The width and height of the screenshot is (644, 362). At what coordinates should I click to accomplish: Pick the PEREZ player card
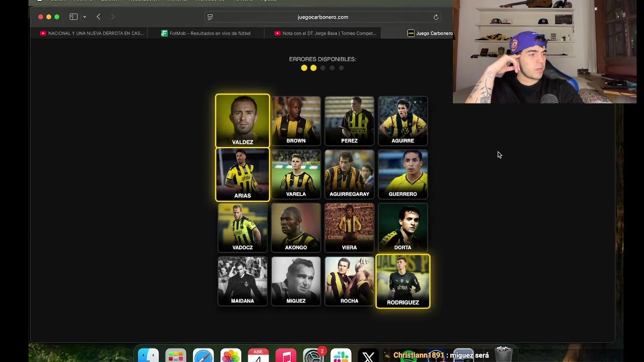coord(349,121)
